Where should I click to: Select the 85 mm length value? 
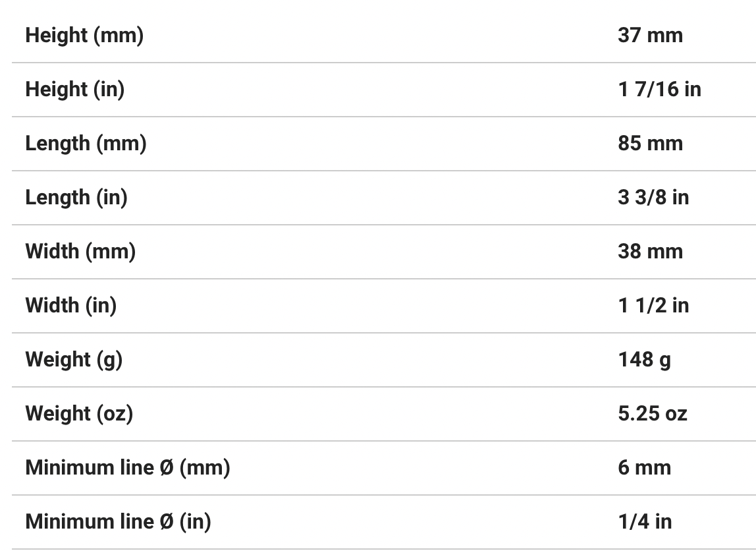pos(650,143)
